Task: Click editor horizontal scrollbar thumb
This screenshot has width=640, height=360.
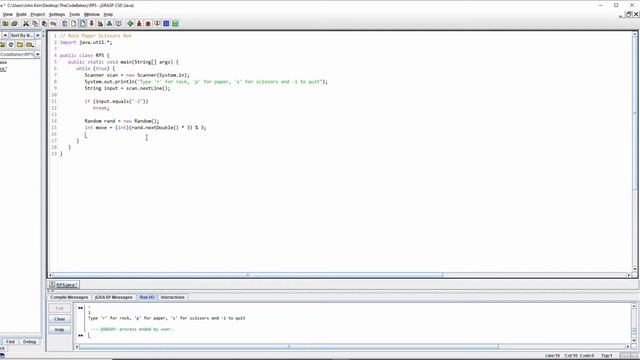Action: click(x=247, y=275)
